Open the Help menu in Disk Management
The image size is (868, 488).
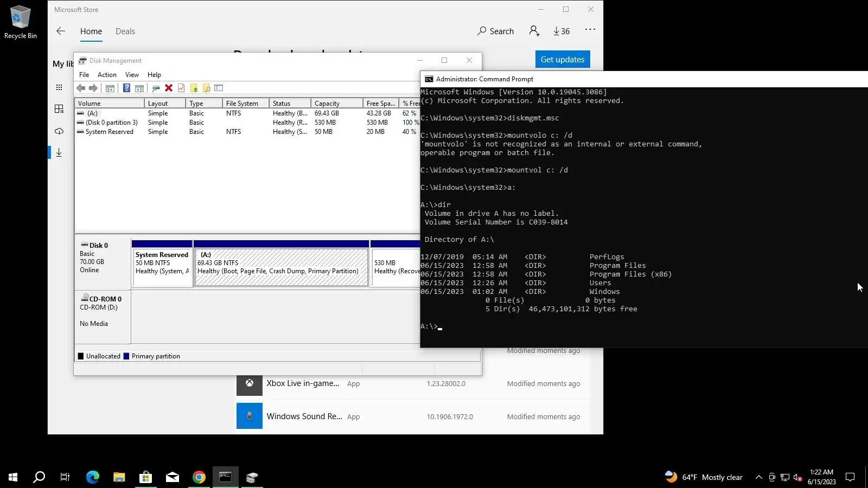154,75
